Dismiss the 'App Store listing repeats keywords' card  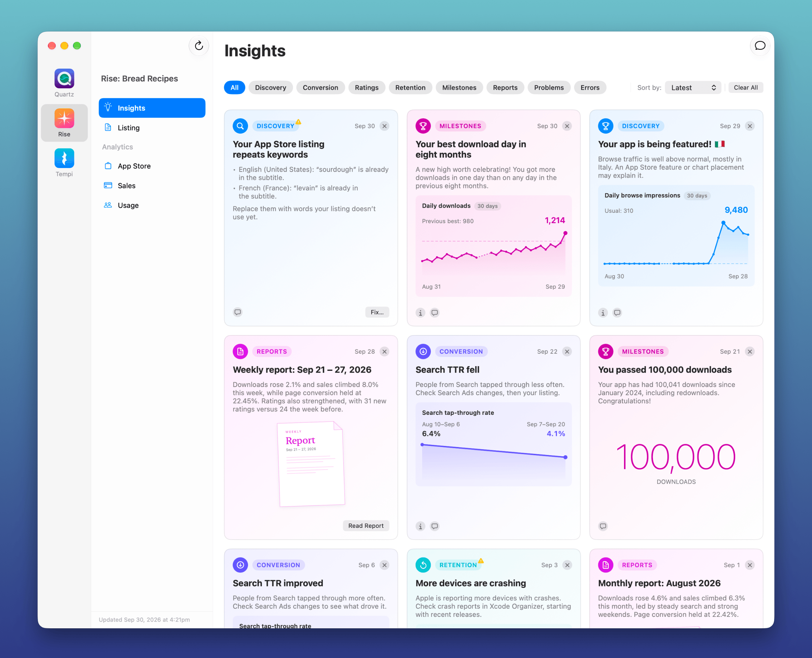click(x=385, y=126)
